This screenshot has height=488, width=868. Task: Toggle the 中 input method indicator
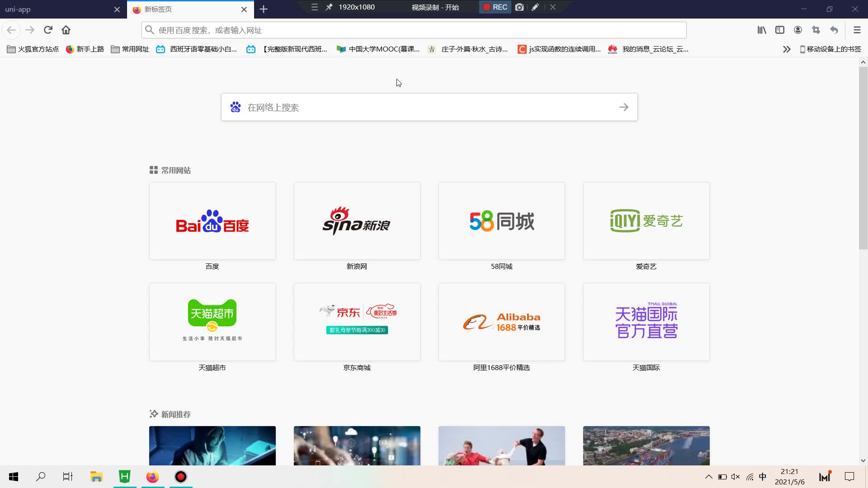point(763,477)
